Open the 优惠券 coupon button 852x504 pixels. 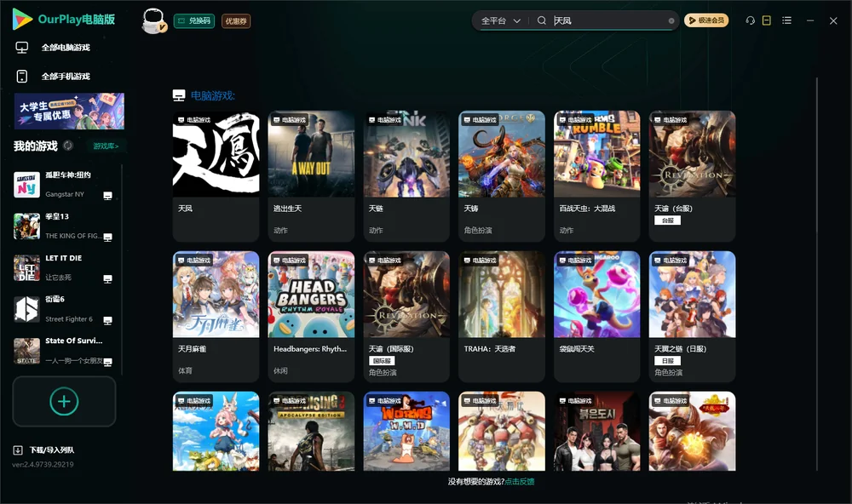(236, 21)
